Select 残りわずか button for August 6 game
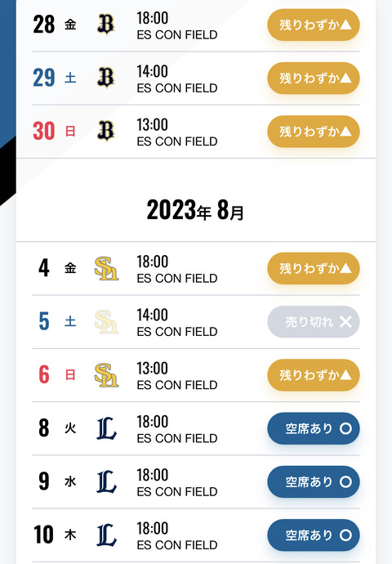The width and height of the screenshot is (392, 564). tap(314, 375)
